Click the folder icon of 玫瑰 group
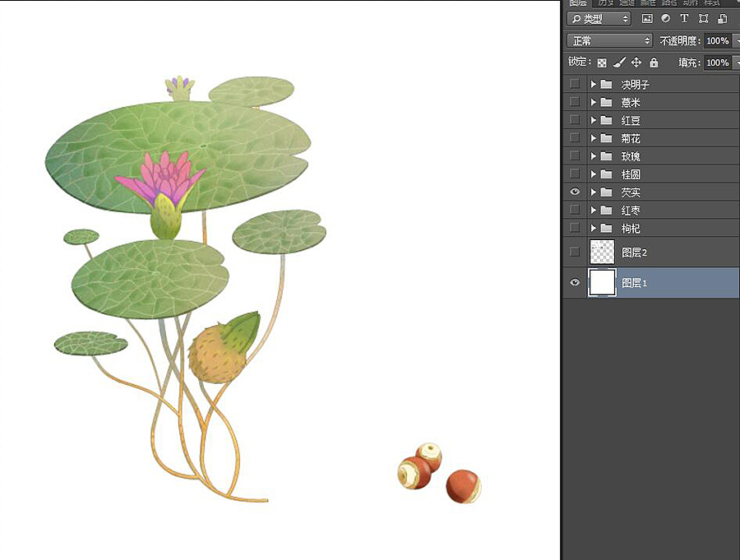 606,155
